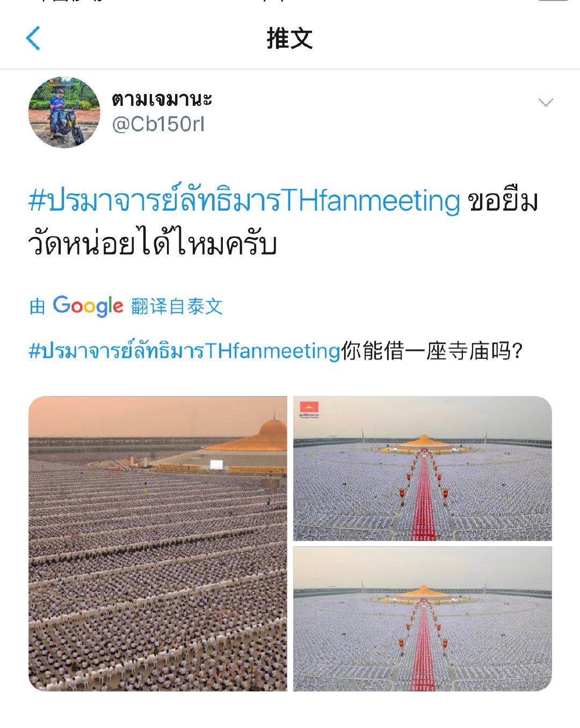580x728 pixels.
Task: Tap the 推文 page title
Action: tap(290, 38)
